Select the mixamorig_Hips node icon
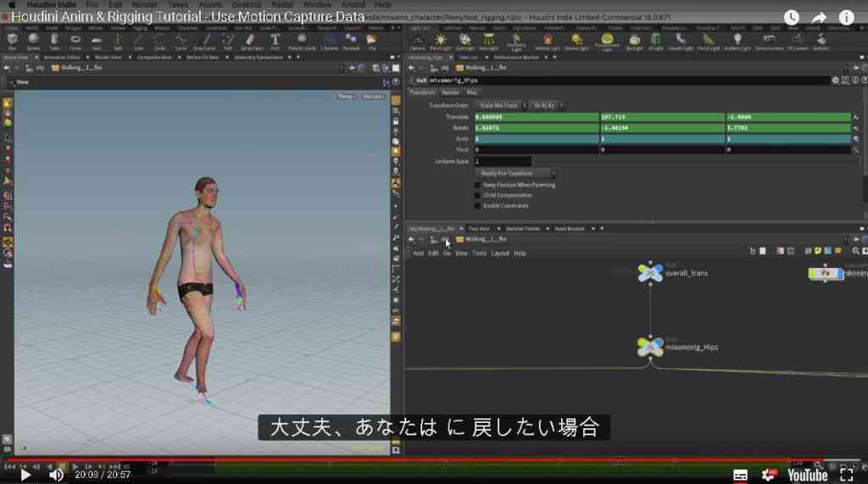This screenshot has height=484, width=868. click(x=650, y=347)
